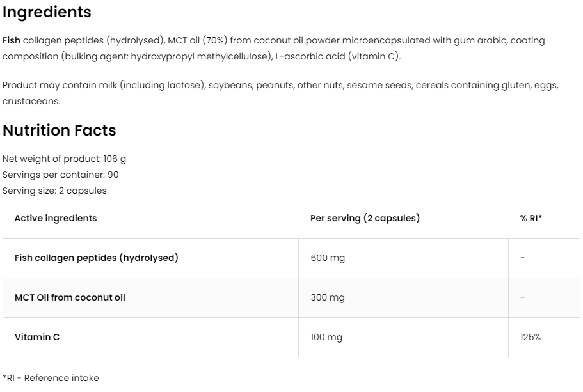This screenshot has width=583, height=392.
Task: Click the Per serving (2 capsules) header
Action: [x=365, y=218]
